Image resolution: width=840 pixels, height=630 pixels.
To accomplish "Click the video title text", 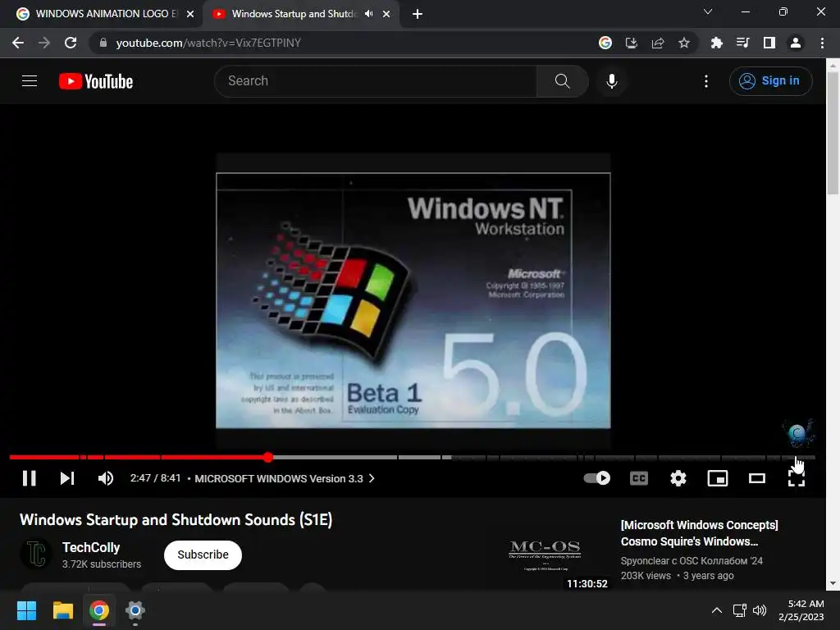I will (176, 519).
